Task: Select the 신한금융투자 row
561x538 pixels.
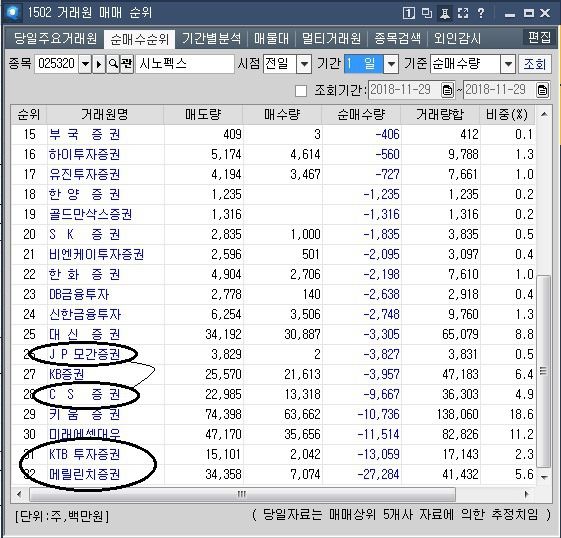Action: [x=273, y=315]
